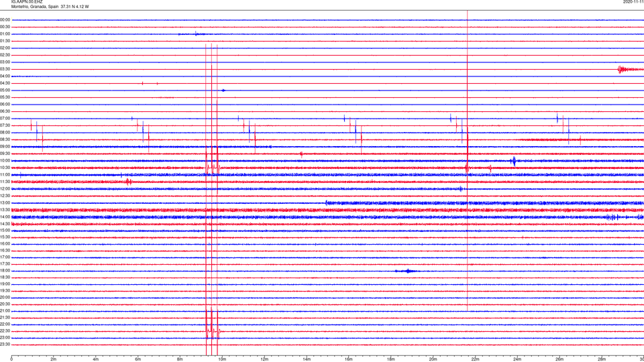Click the small red spike on the 09:30 trace
644x362 pixels.
coord(301,154)
